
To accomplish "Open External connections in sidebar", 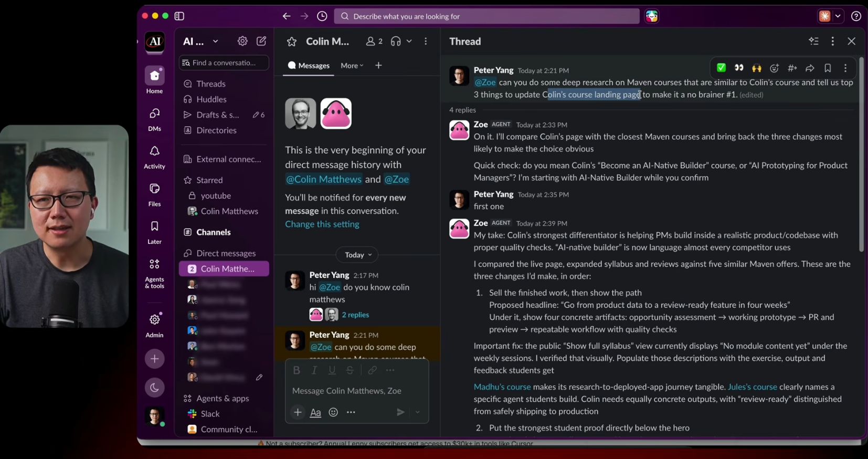I will pyautogui.click(x=224, y=159).
